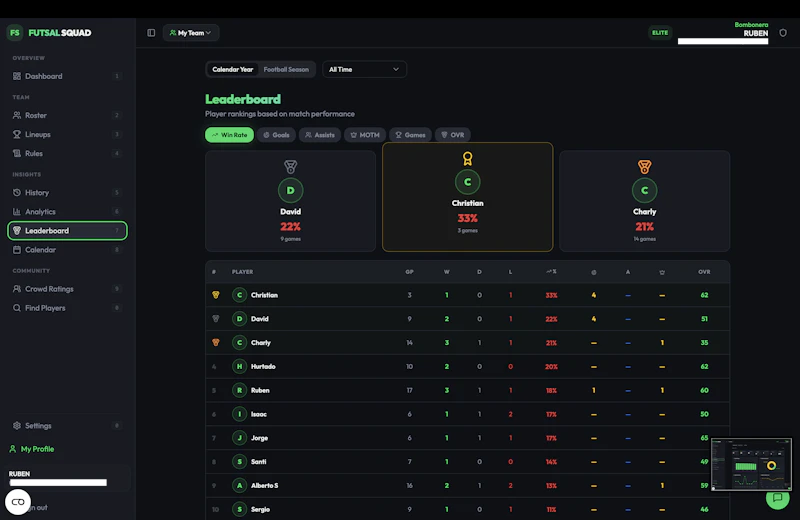This screenshot has width=800, height=520.
Task: Click Christian's name in the table
Action: coord(264,295)
